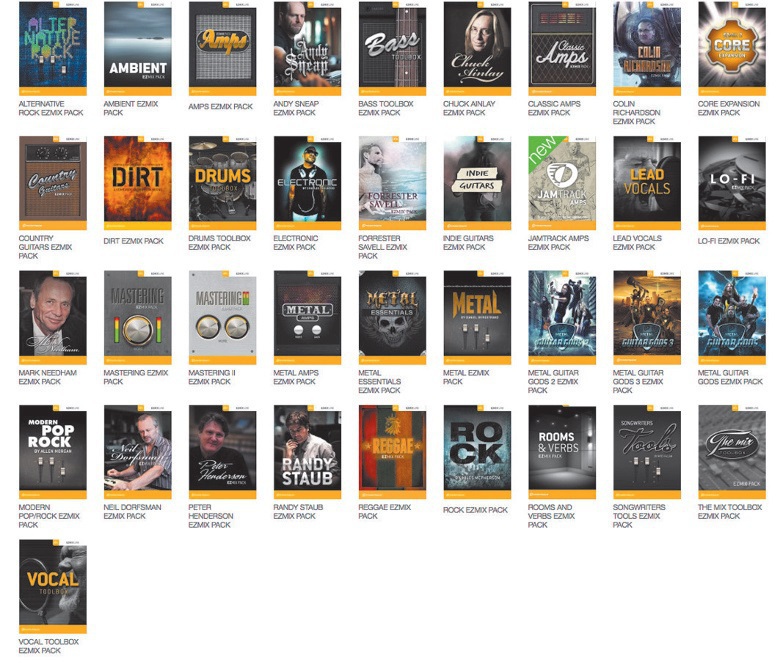
Task: View the Neil Dorfsman pack cover
Action: 137,452
